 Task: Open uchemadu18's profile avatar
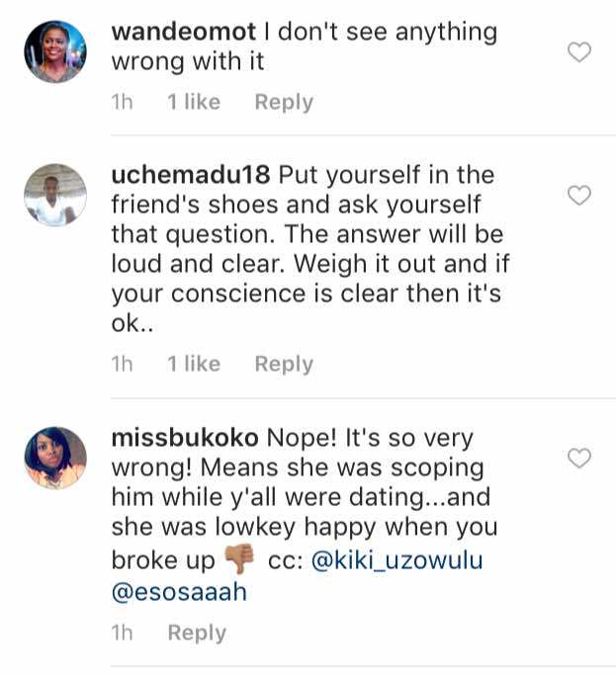pos(55,195)
